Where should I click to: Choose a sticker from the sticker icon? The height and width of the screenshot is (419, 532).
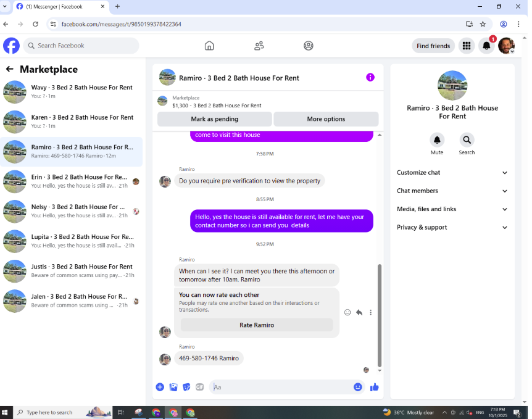tap(186, 387)
